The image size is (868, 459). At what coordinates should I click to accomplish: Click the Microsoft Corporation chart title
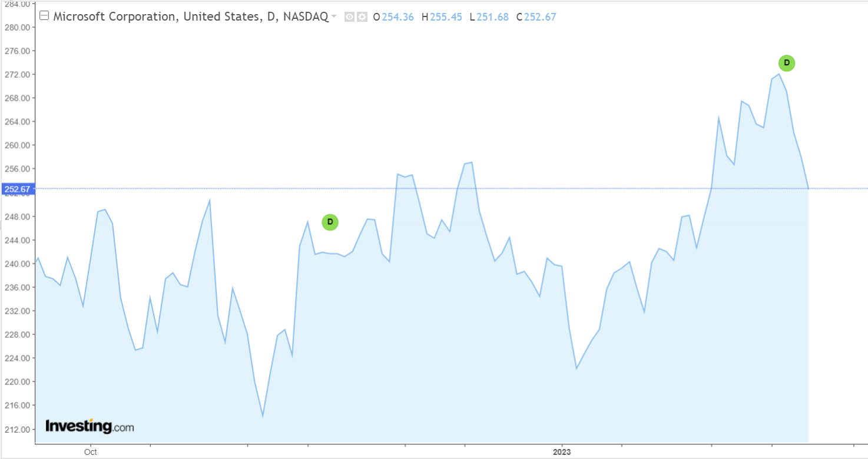tap(191, 16)
